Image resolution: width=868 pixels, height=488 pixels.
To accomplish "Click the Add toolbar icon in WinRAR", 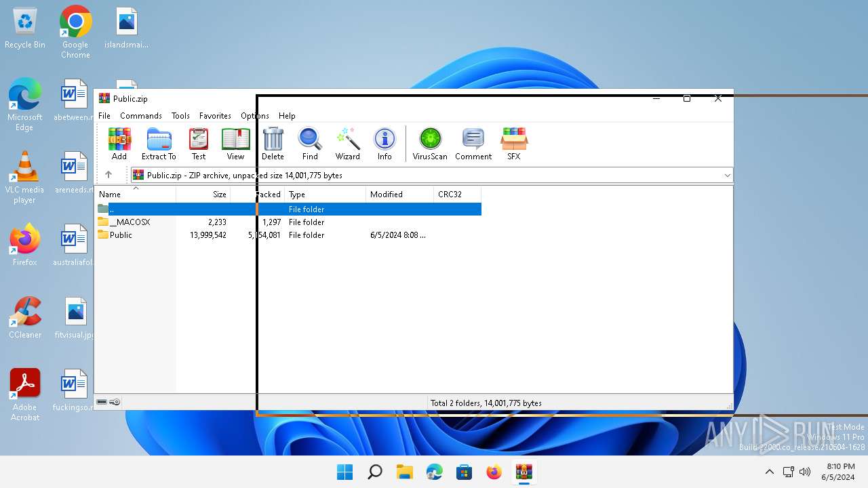I will click(119, 144).
